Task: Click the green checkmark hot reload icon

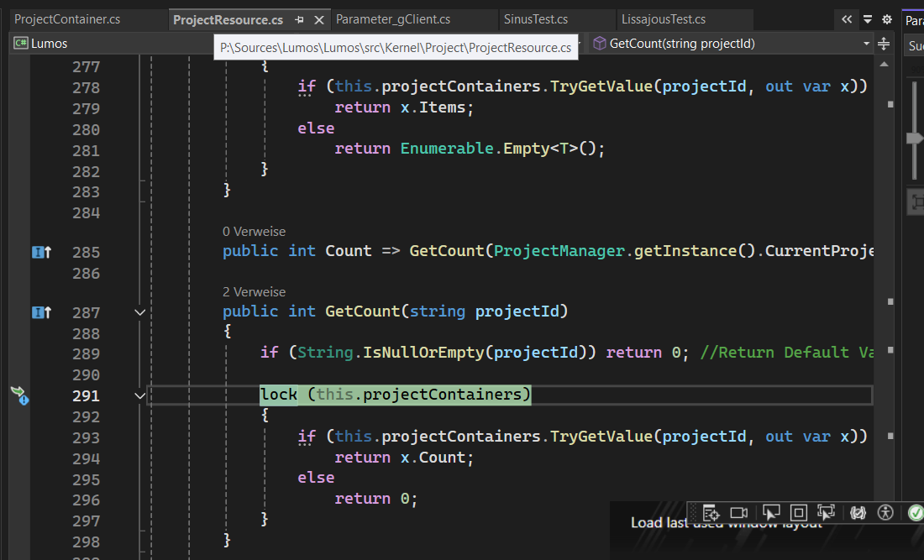Action: (916, 513)
